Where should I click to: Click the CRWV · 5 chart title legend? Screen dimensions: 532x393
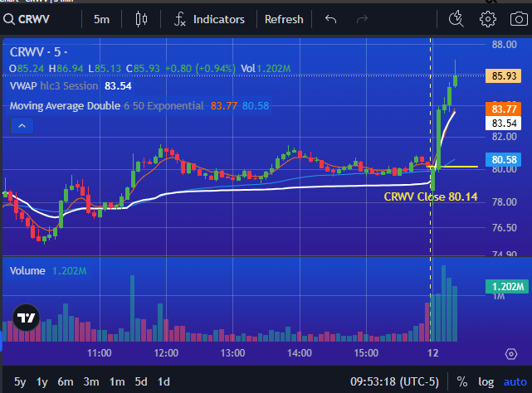[38, 52]
